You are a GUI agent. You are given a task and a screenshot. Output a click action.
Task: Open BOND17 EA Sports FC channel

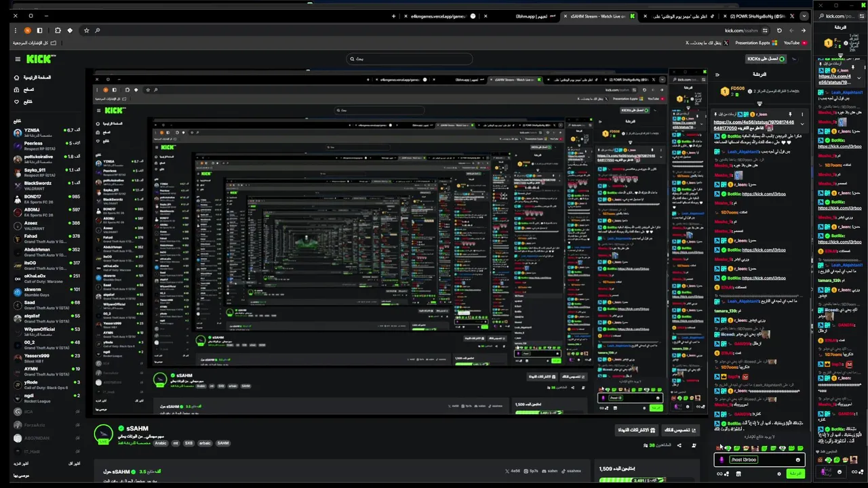pyautogui.click(x=46, y=199)
